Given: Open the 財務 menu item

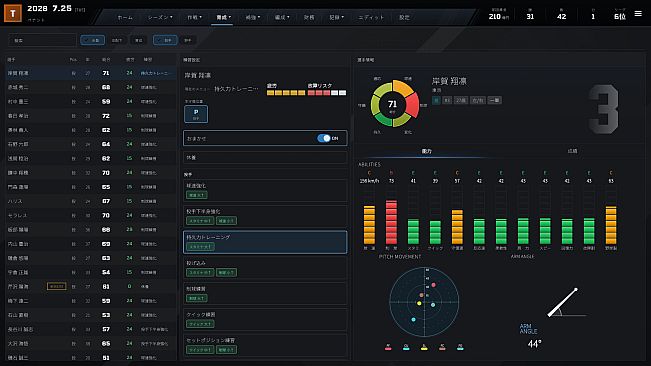Looking at the screenshot, I should (308, 17).
